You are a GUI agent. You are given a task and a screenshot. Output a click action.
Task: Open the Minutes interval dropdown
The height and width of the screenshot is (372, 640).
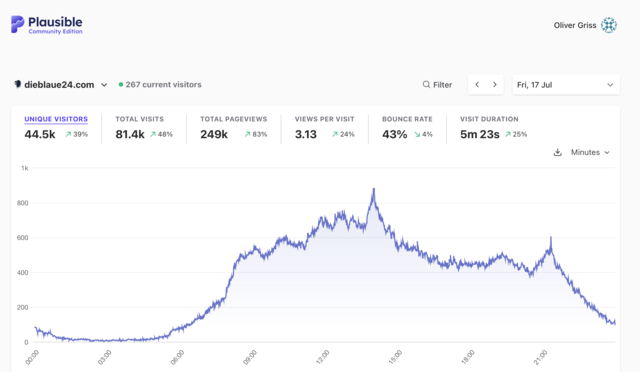click(x=590, y=152)
